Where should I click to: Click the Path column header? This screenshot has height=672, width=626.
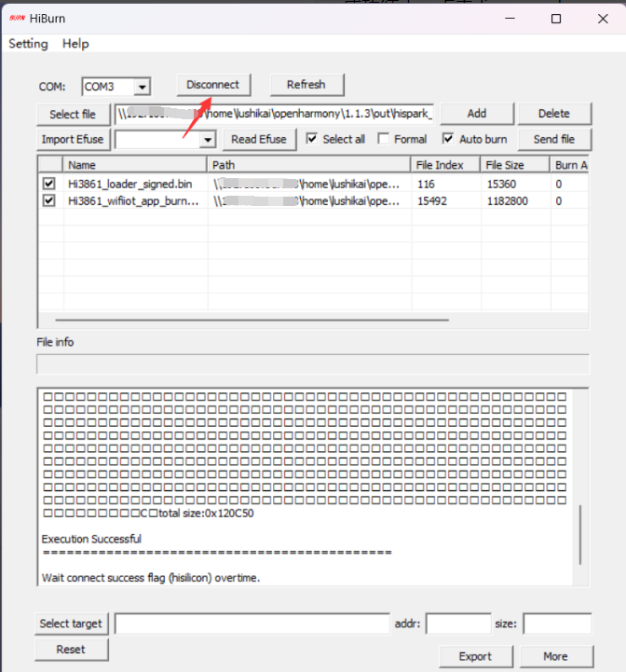click(x=309, y=165)
